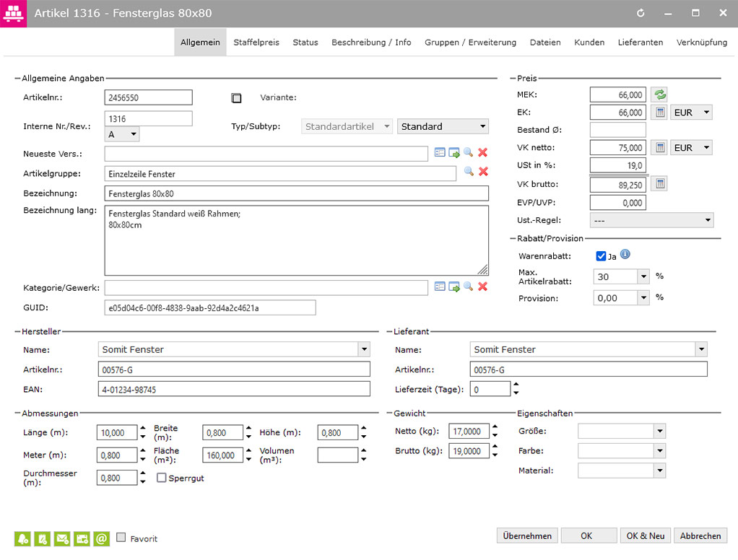This screenshot has height=560, width=738.
Task: Open the Gruppen / Erweiterung tab
Action: 470,43
